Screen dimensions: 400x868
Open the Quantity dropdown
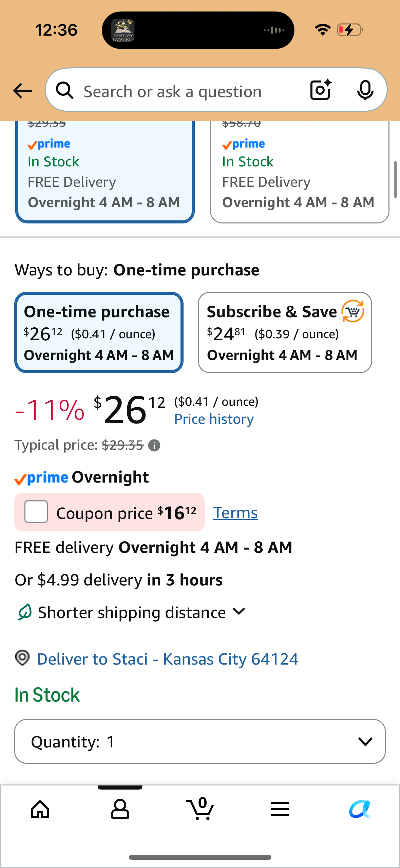[x=200, y=741]
